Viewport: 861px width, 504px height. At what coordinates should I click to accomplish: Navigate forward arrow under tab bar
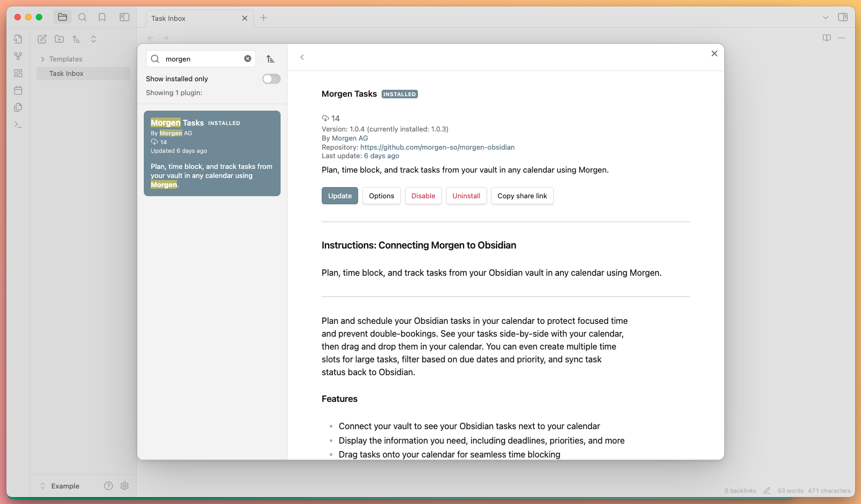click(166, 38)
